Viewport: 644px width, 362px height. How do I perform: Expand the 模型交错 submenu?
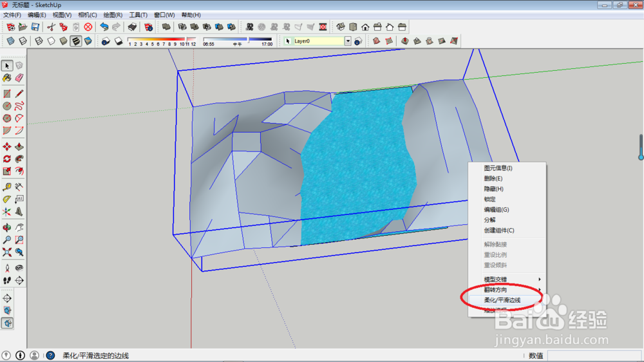coord(507,280)
